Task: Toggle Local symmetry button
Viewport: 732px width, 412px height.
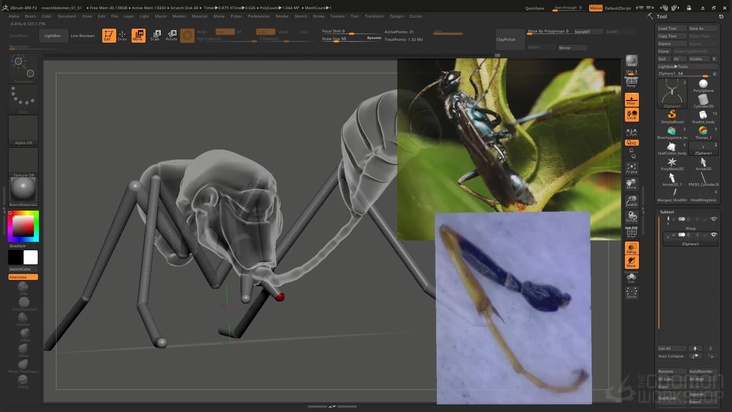Action: coord(632,115)
